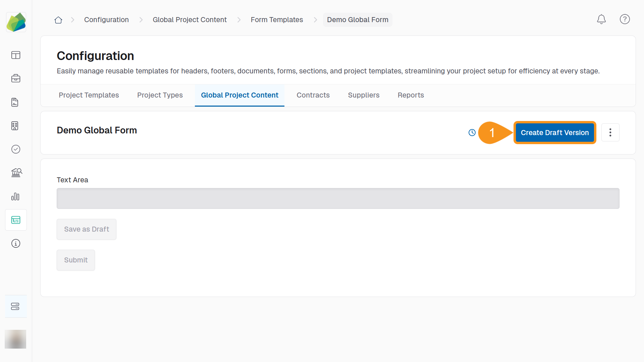
Task: Open the help question mark icon
Action: tap(625, 19)
